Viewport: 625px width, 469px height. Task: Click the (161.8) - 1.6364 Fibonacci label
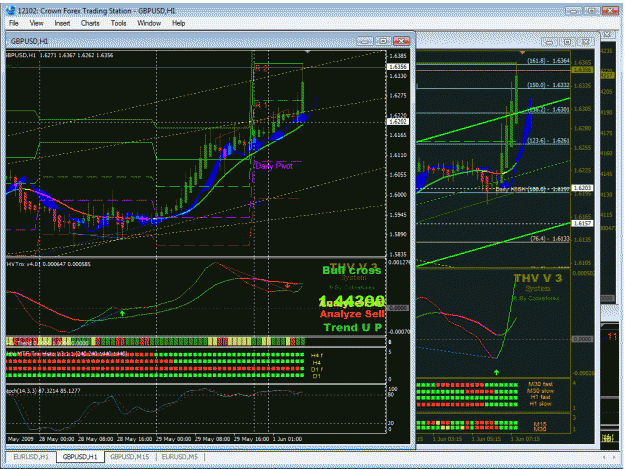[548, 61]
